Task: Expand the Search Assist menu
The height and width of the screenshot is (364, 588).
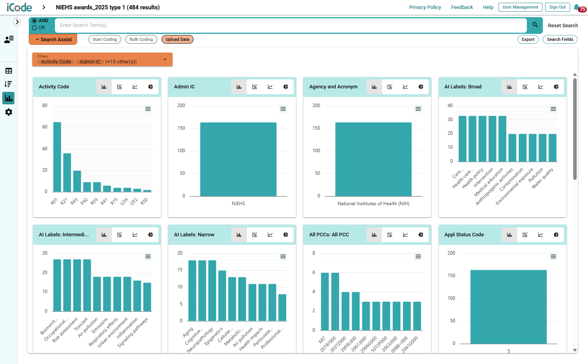Action: (x=53, y=39)
